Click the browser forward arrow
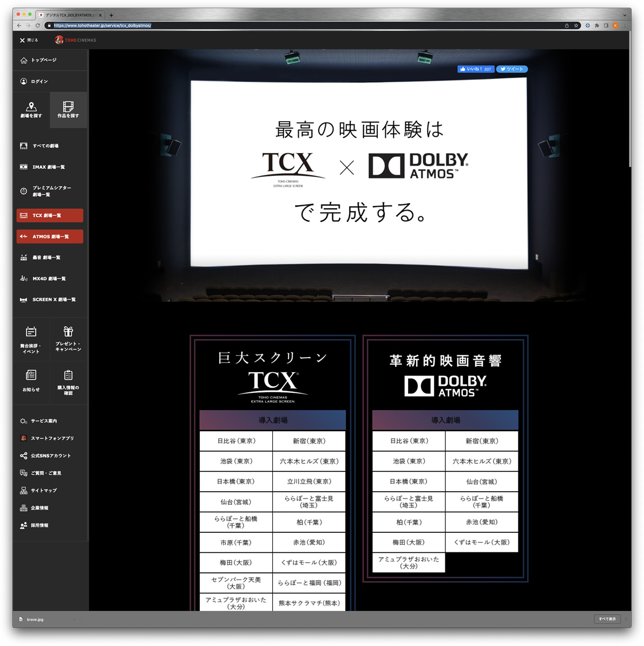This screenshot has width=644, height=646. tap(29, 25)
